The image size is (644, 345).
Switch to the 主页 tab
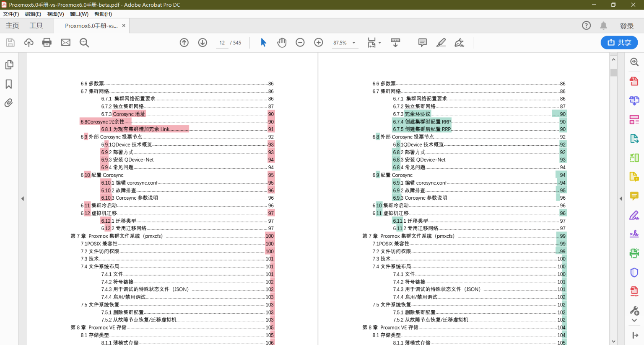pos(12,25)
